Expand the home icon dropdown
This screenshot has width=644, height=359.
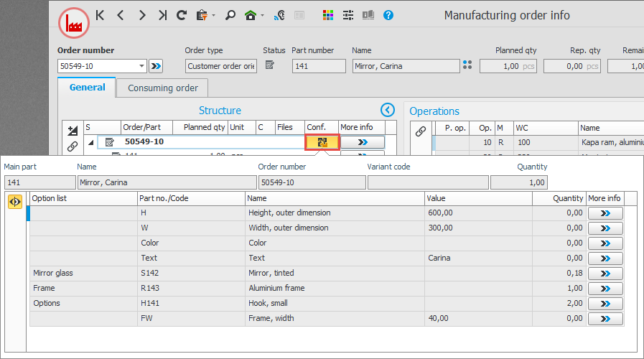[x=263, y=16]
